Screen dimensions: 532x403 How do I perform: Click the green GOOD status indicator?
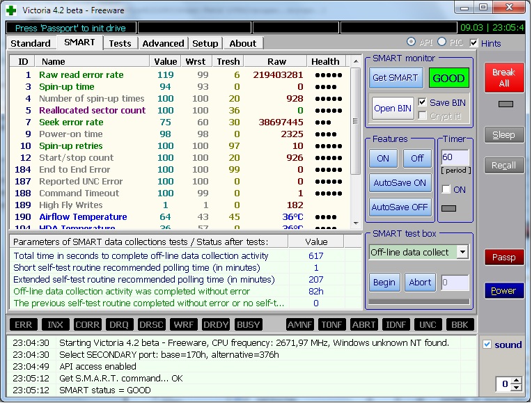click(448, 78)
